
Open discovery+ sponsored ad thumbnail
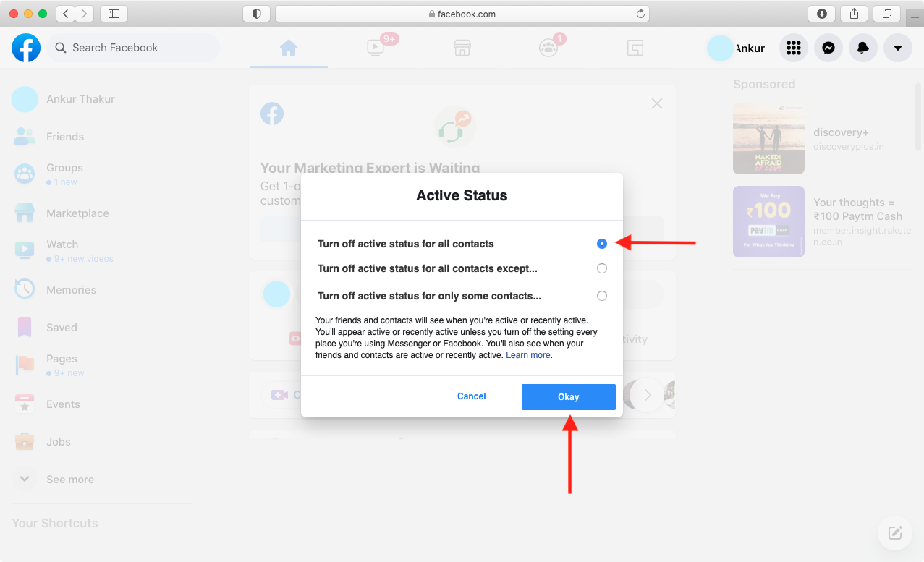pyautogui.click(x=768, y=138)
